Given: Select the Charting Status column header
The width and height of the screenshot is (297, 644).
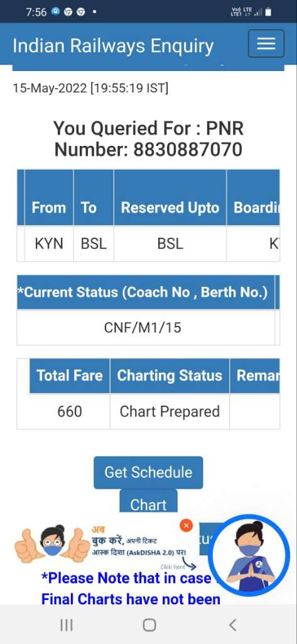Looking at the screenshot, I should 170,376.
